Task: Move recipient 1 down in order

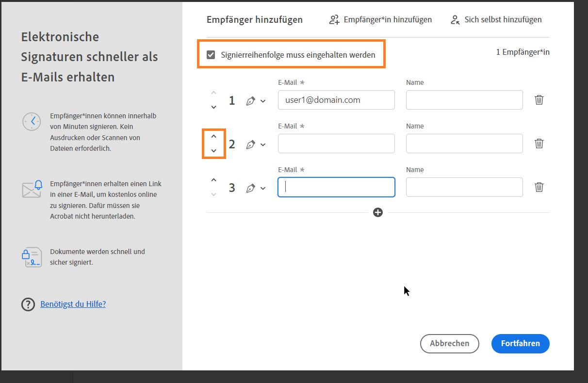Action: click(x=213, y=107)
